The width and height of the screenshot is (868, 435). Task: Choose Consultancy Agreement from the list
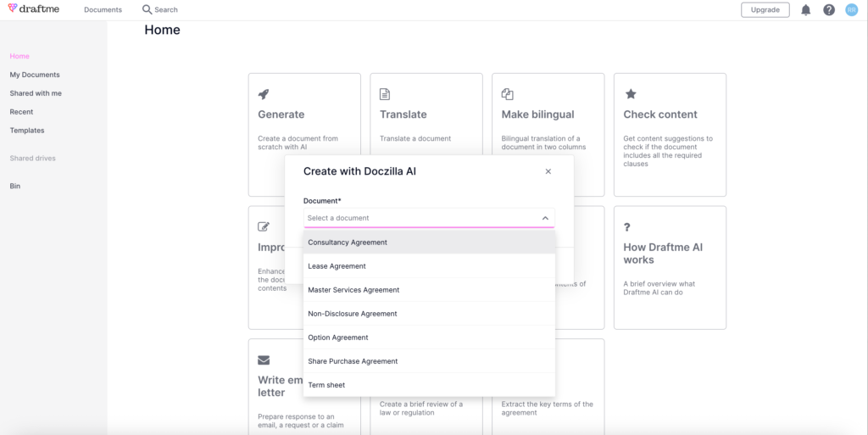(348, 243)
